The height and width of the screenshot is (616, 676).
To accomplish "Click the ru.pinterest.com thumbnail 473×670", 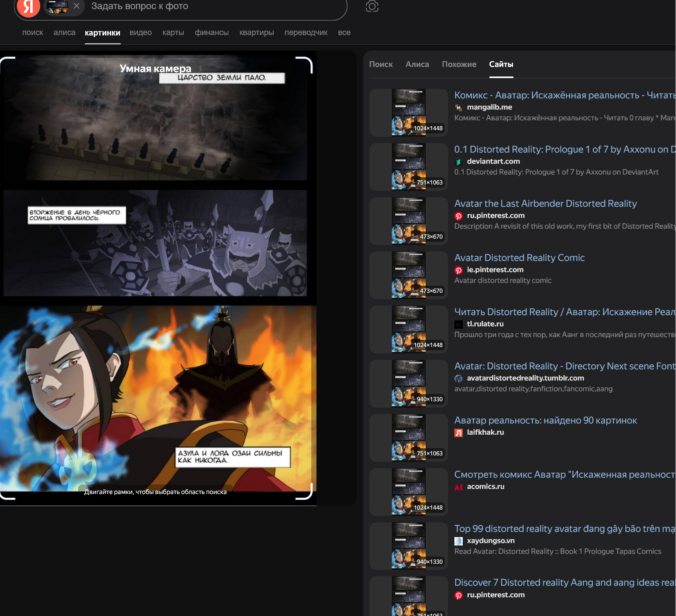I will (x=409, y=221).
